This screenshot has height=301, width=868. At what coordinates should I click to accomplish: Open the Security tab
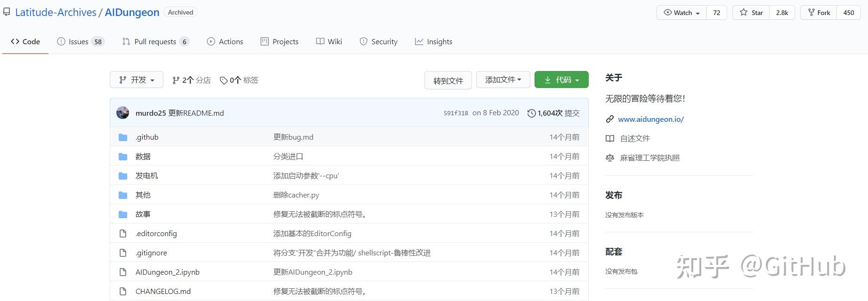click(379, 41)
